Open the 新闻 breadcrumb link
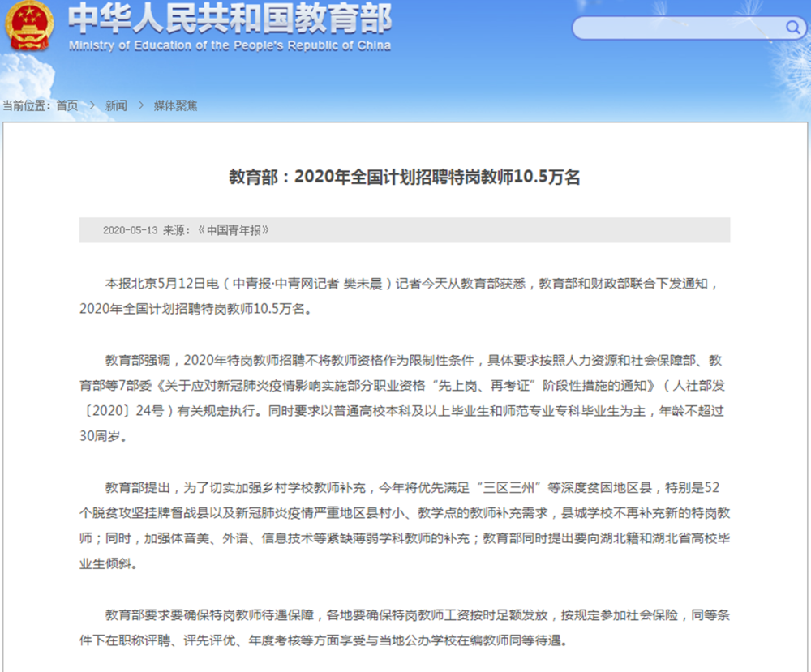This screenshot has width=811, height=672. 116,106
